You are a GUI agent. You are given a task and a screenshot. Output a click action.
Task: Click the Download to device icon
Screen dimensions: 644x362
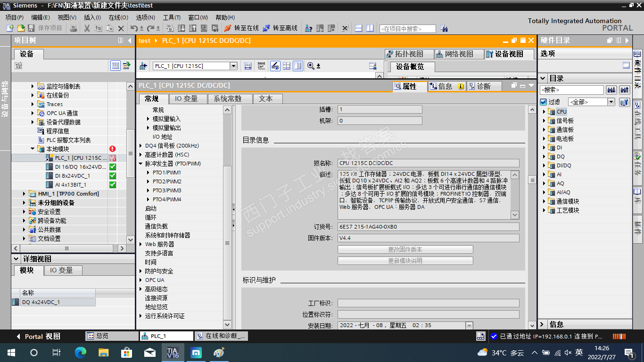[181, 28]
